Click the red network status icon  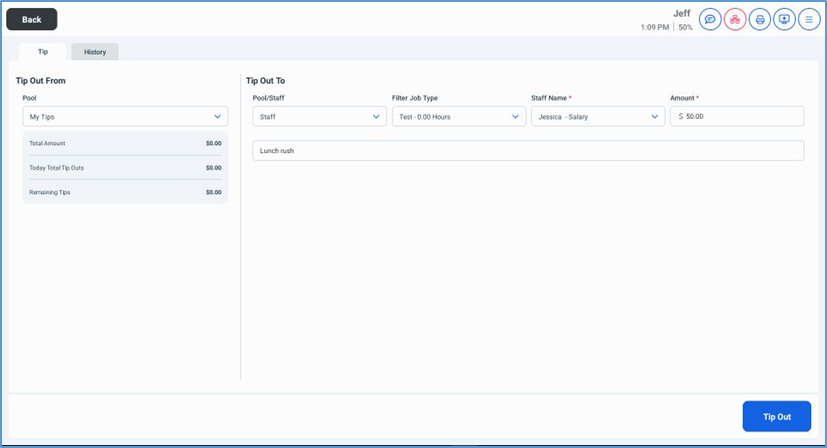[735, 19]
